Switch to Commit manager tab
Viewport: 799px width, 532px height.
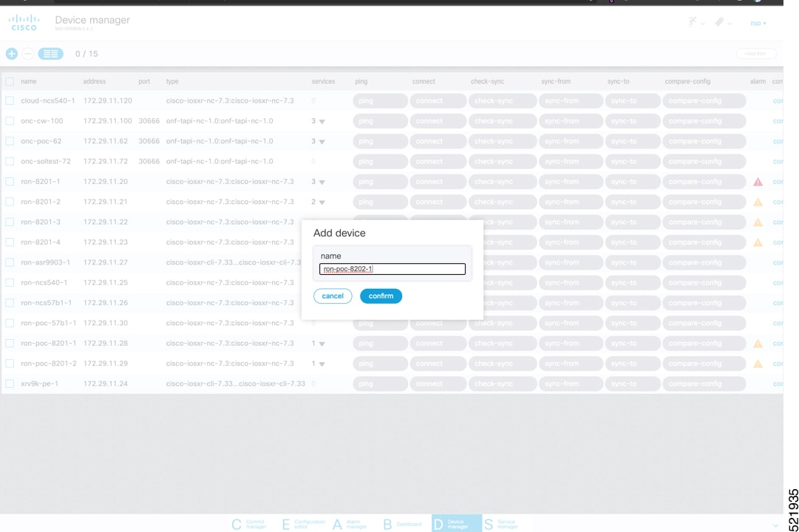[249, 524]
